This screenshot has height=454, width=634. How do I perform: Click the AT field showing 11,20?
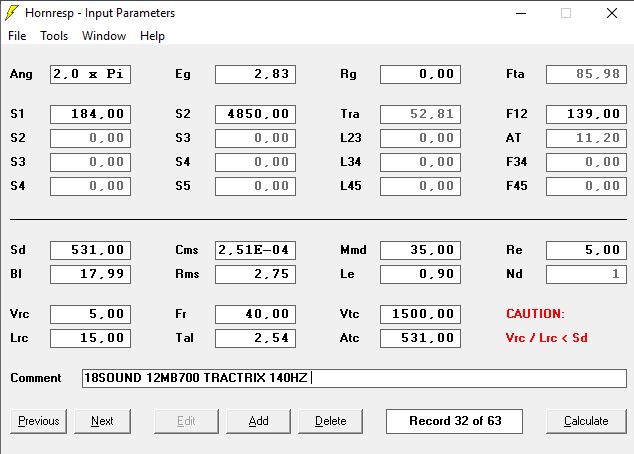click(x=586, y=138)
